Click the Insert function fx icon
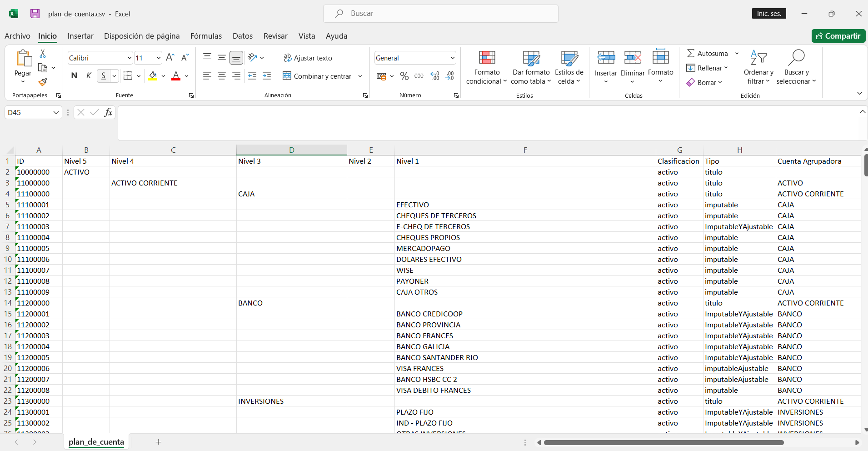Image resolution: width=868 pixels, height=451 pixels. [x=108, y=112]
